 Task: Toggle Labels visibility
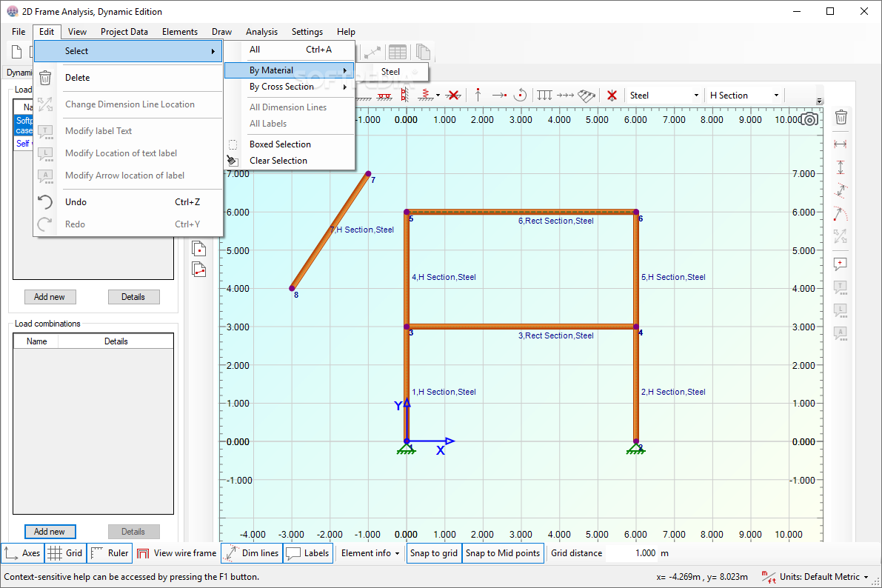pyautogui.click(x=307, y=553)
